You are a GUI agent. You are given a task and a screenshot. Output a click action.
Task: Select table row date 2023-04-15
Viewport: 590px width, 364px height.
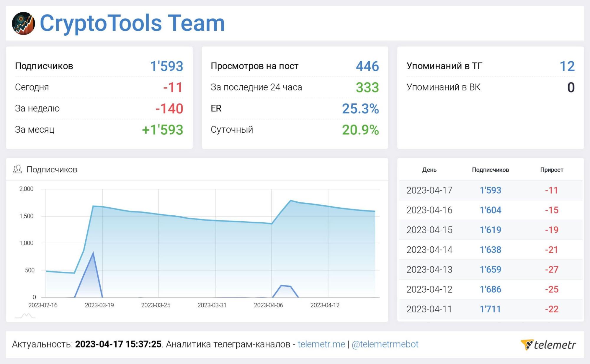click(x=429, y=230)
